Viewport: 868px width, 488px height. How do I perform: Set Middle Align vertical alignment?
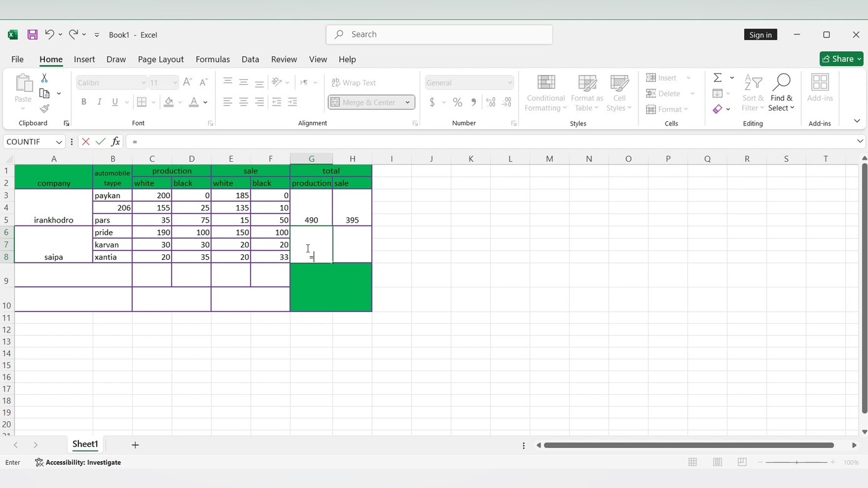(x=243, y=82)
